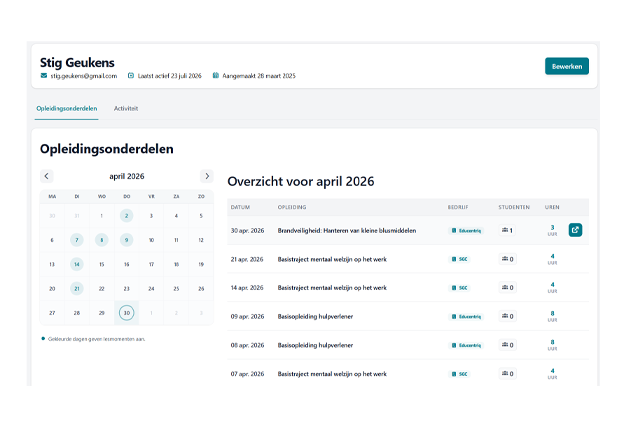The image size is (635, 422).
Task: Click Educentriq badge in 08 apr. row
Action: (466, 345)
